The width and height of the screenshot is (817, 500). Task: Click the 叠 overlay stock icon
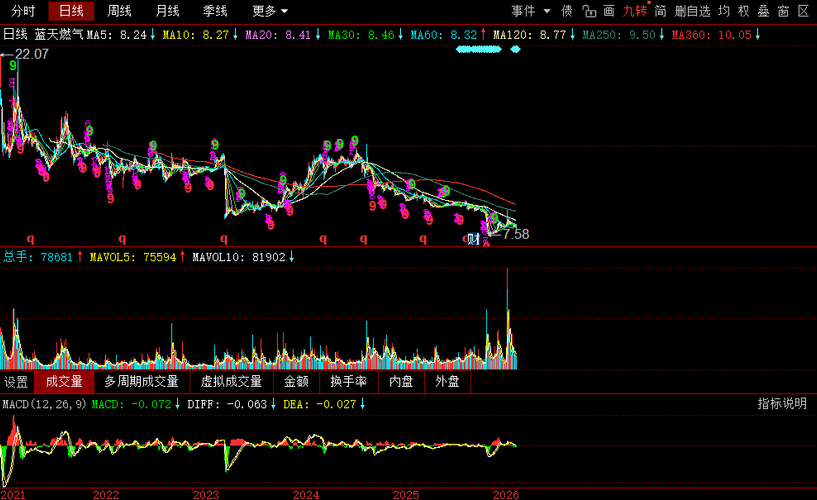tap(763, 11)
